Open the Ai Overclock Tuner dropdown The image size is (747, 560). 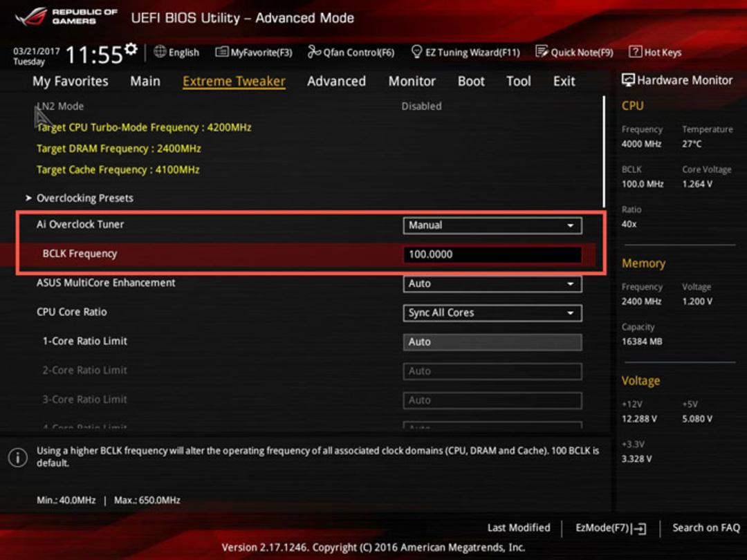click(492, 225)
